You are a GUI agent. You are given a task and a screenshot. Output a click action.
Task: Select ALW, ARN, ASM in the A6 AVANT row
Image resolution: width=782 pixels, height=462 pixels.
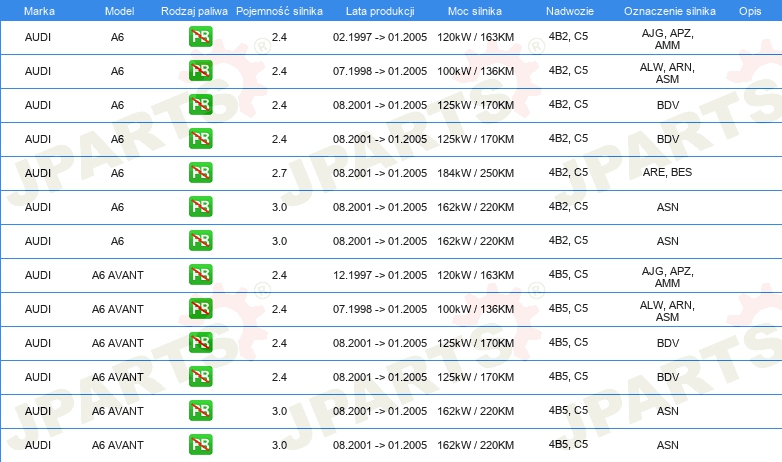tap(667, 311)
